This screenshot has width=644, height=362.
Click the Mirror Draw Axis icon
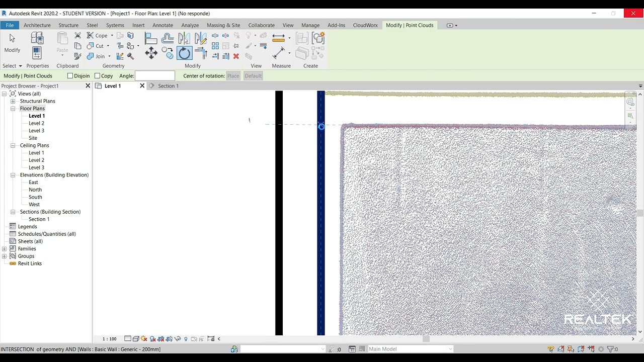[200, 38]
